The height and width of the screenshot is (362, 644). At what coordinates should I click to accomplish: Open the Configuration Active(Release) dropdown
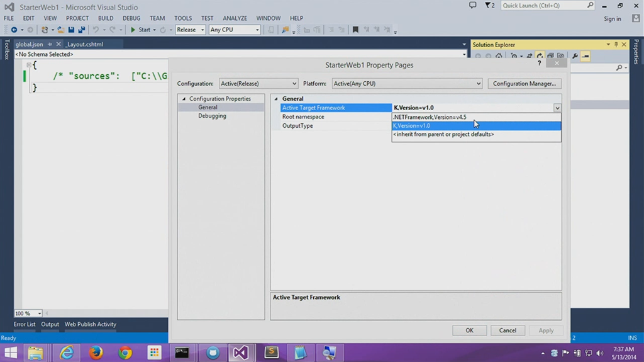click(258, 84)
